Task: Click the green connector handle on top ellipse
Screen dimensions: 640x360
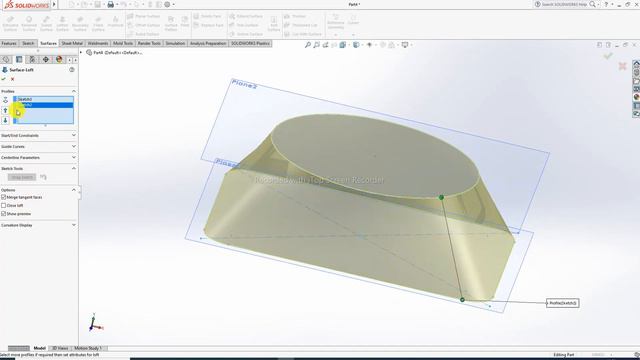Action: click(441, 197)
